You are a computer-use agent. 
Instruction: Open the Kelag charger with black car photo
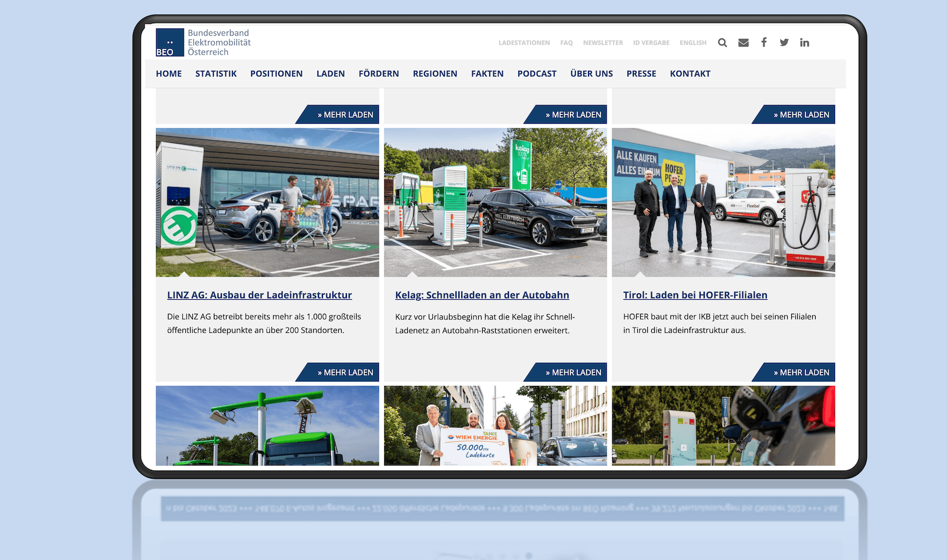point(496,202)
